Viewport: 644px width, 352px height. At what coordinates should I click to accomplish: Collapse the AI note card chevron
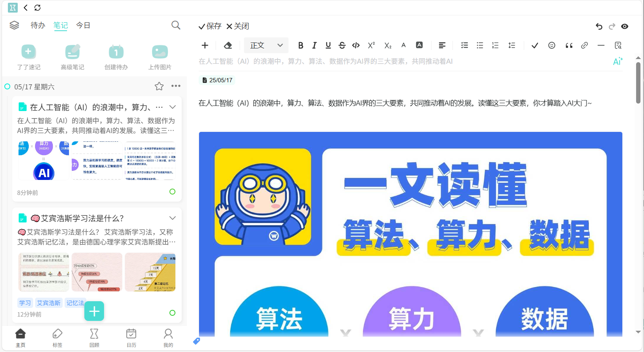click(x=172, y=107)
